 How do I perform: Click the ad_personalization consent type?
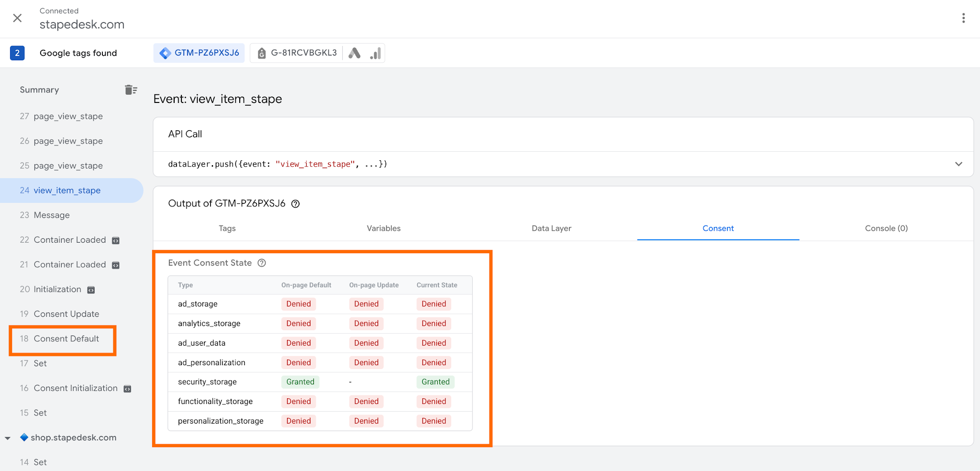point(212,363)
